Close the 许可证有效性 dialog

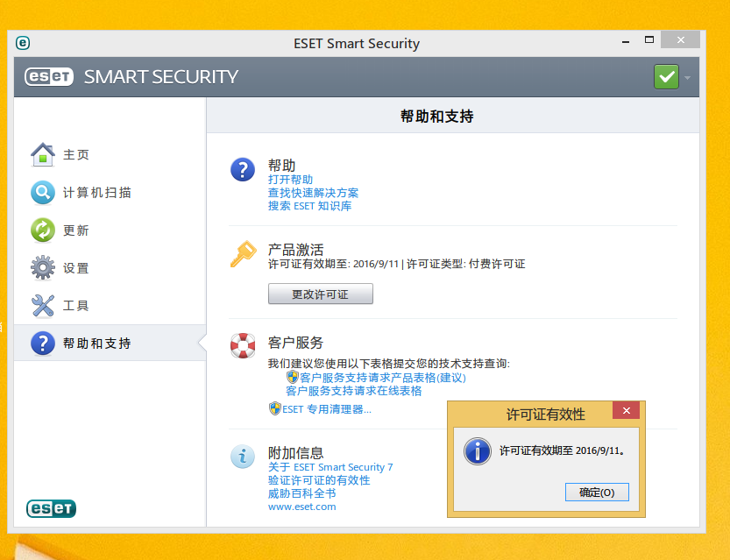[x=627, y=410]
